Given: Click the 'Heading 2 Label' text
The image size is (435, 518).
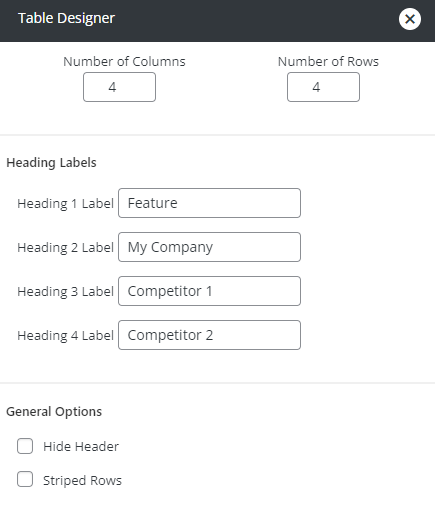Looking at the screenshot, I should pos(66,248).
